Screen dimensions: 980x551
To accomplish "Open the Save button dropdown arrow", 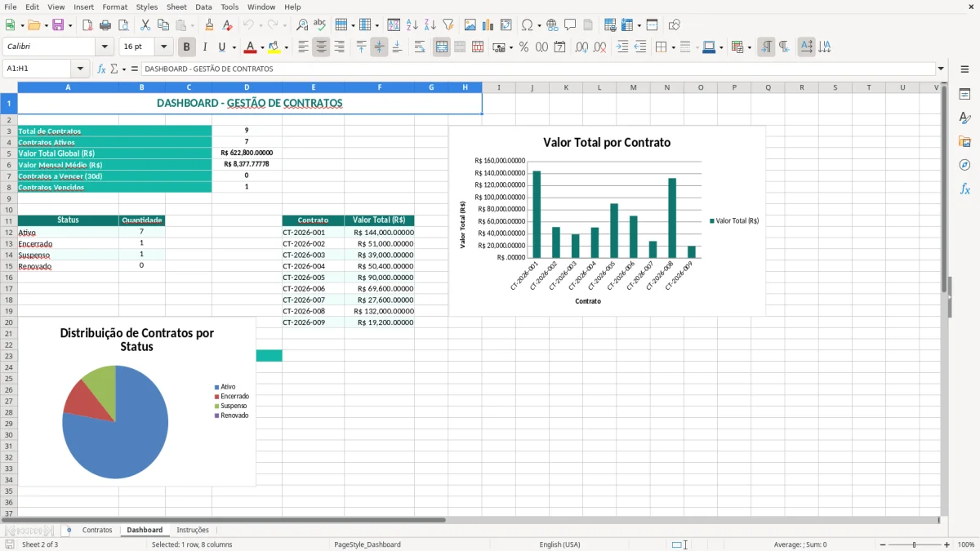I will [70, 25].
